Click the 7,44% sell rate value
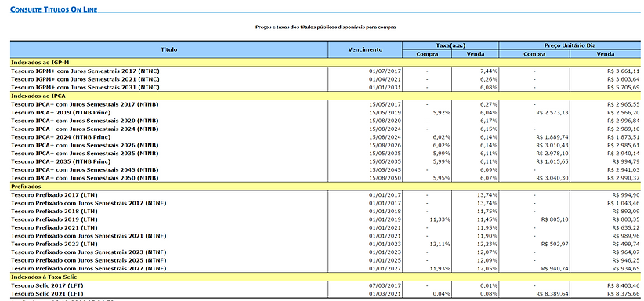This screenshot has height=301, width=644. (489, 71)
